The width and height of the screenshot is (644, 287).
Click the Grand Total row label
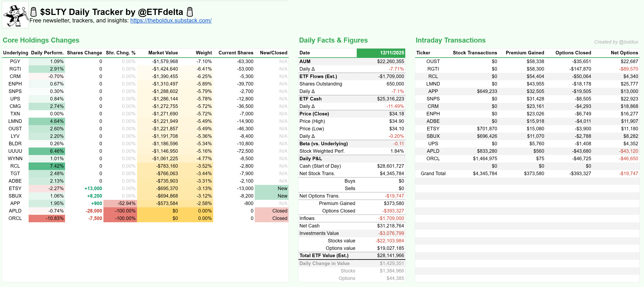[x=433, y=174]
